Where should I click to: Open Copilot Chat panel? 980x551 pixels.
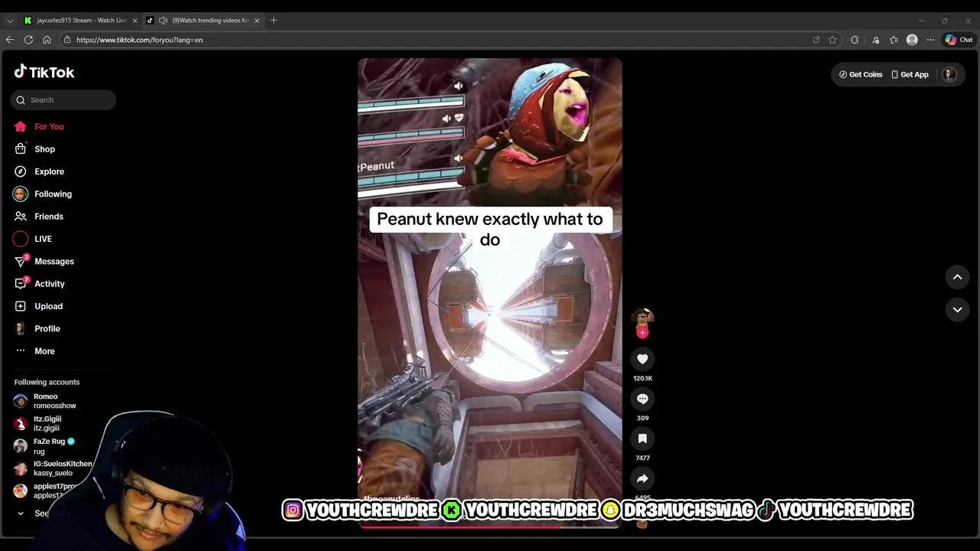click(x=959, y=40)
